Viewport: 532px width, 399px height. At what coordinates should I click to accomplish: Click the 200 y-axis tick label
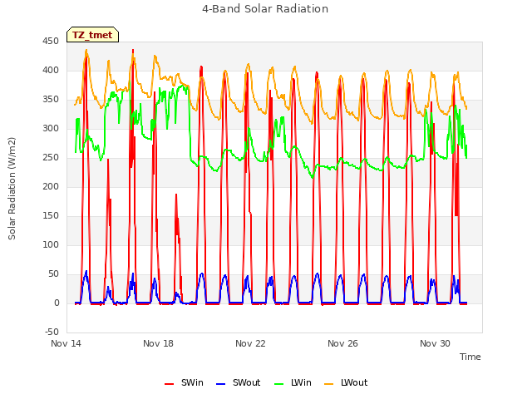pyautogui.click(x=51, y=187)
